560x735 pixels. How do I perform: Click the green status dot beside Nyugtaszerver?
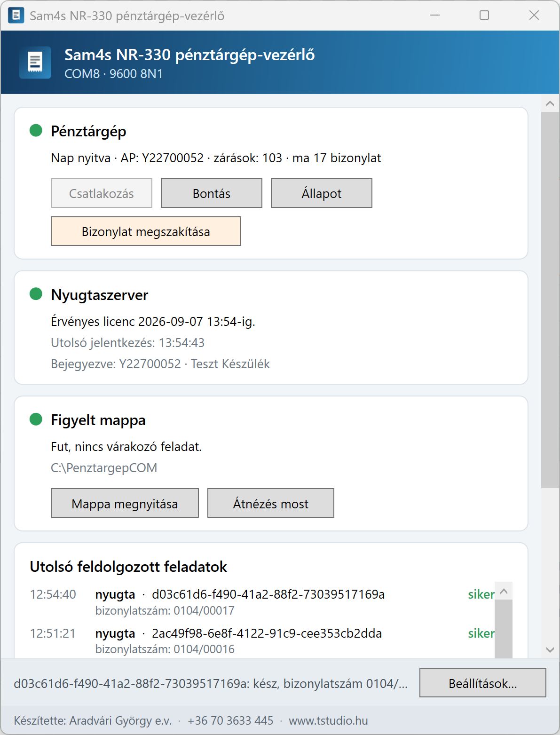coord(36,294)
